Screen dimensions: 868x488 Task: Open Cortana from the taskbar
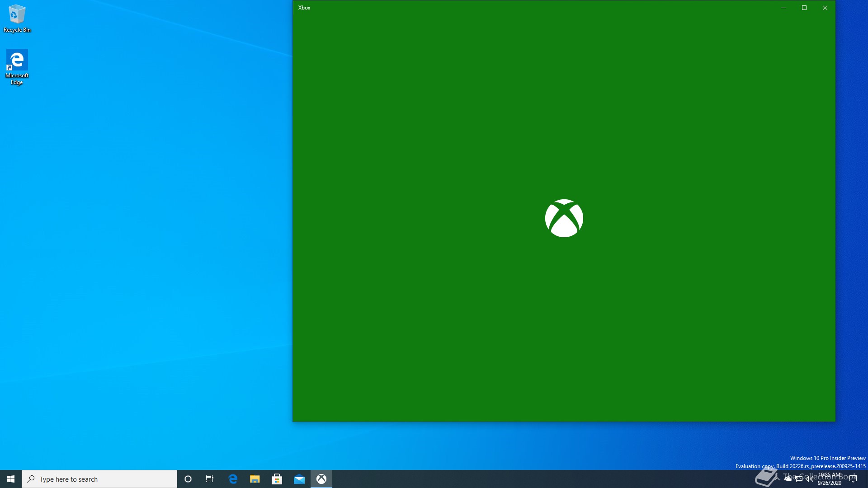click(x=188, y=479)
